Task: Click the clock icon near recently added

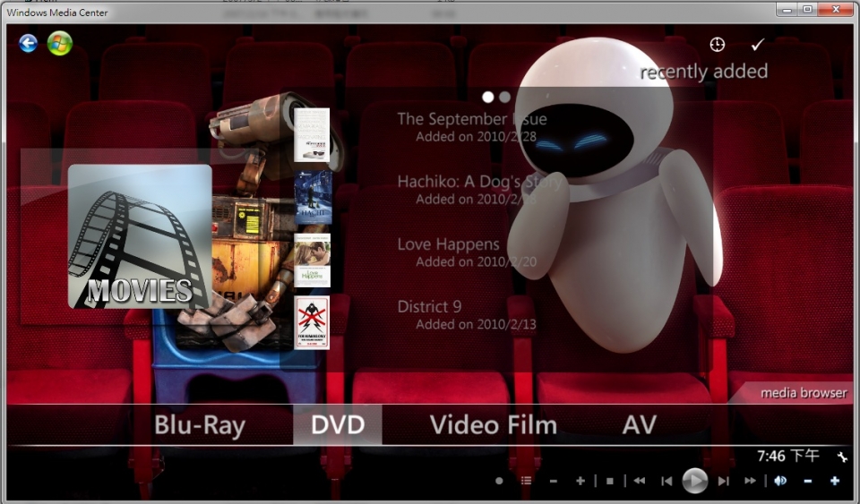Action: pyautogui.click(x=717, y=45)
